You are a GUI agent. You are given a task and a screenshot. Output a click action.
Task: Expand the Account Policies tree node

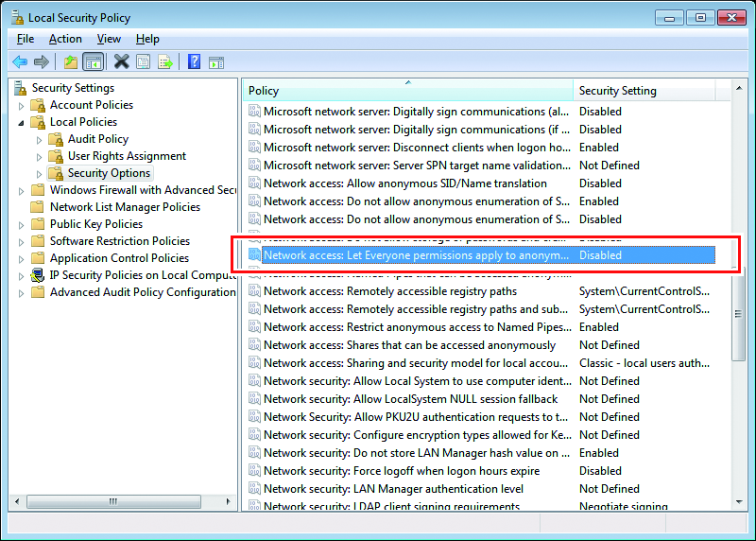[x=22, y=105]
